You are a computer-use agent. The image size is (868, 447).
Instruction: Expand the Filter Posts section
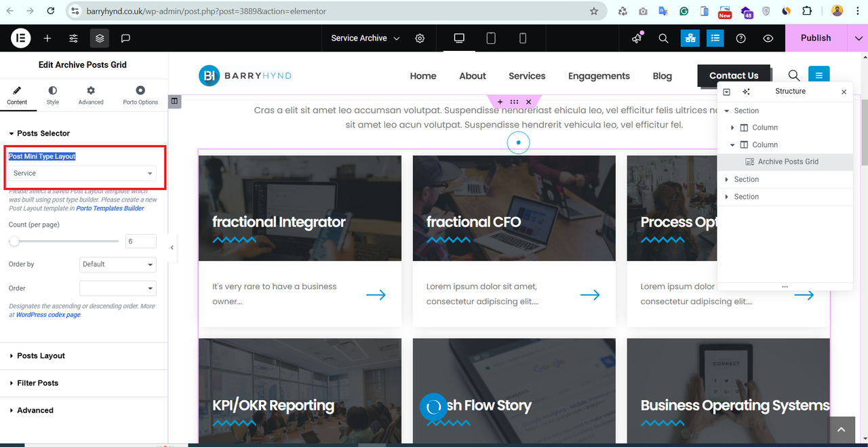click(38, 383)
